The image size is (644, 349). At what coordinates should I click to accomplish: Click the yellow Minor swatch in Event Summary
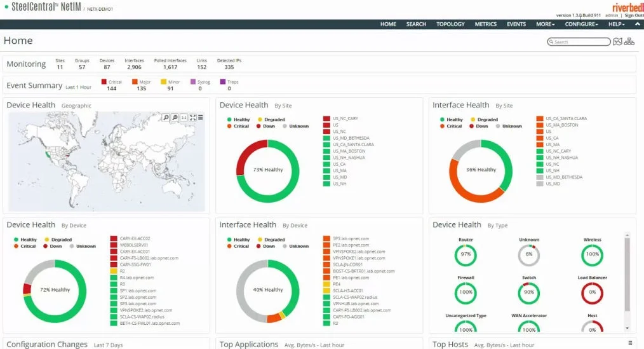click(x=163, y=82)
